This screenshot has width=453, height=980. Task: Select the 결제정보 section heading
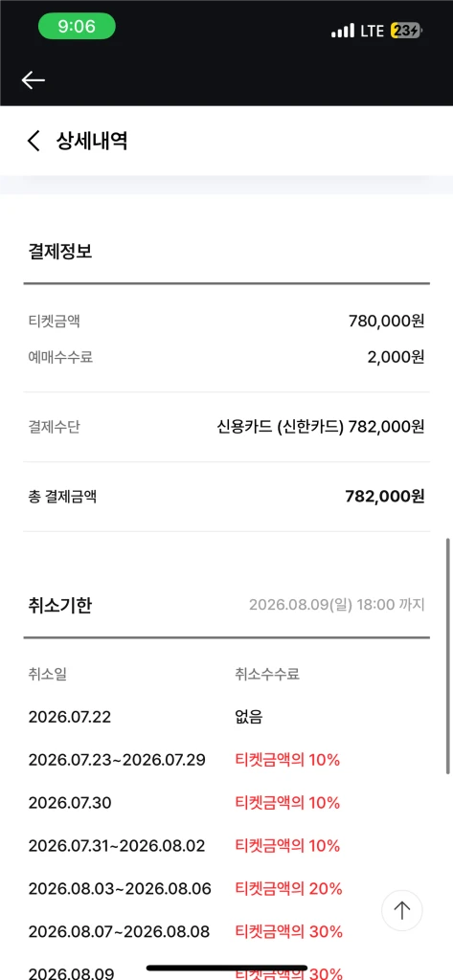click(60, 252)
